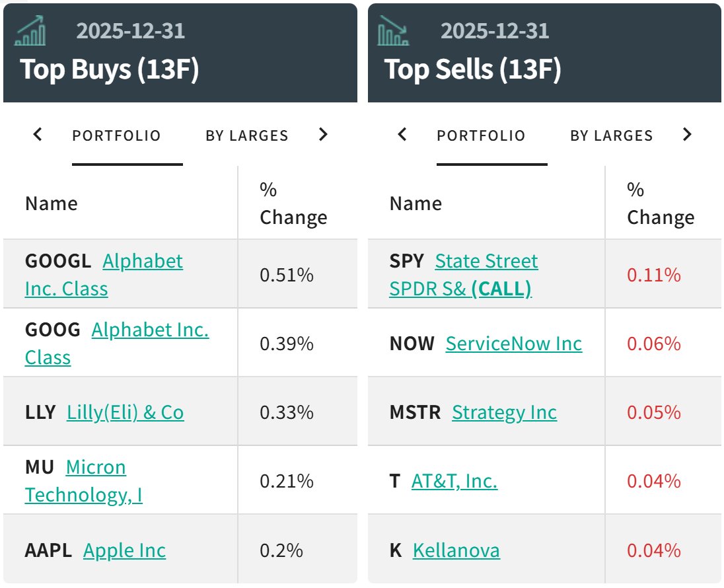This screenshot has width=724, height=588.
Task: Click the Top Buys rising chart icon
Action: point(30,32)
